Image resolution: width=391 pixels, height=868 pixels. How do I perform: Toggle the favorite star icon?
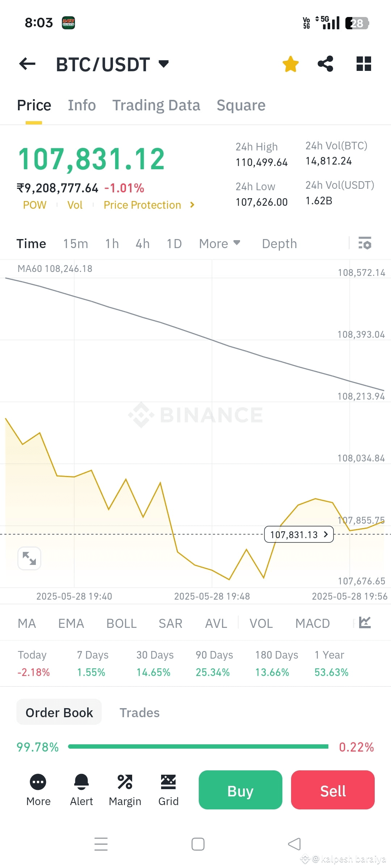(290, 64)
